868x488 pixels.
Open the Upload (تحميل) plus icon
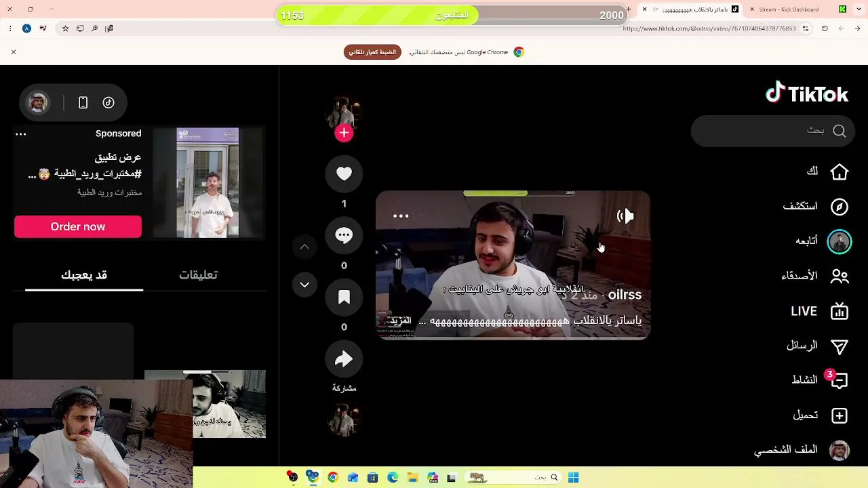(840, 415)
